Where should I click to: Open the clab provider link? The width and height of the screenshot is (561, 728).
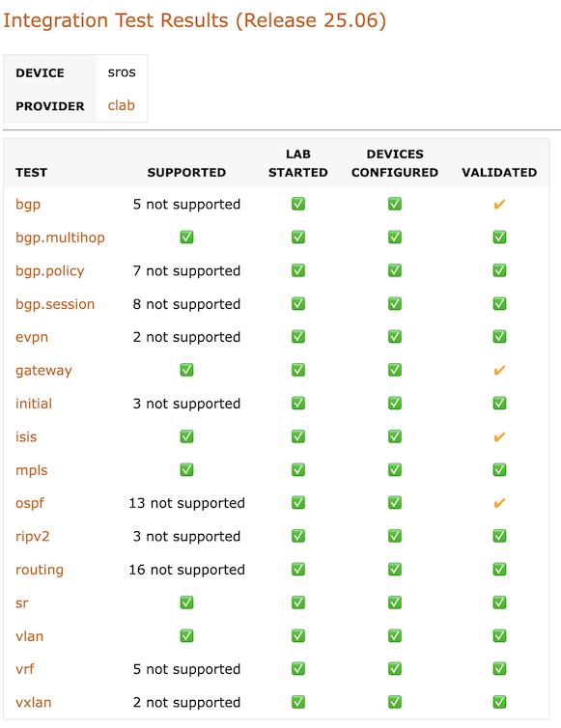pyautogui.click(x=122, y=105)
